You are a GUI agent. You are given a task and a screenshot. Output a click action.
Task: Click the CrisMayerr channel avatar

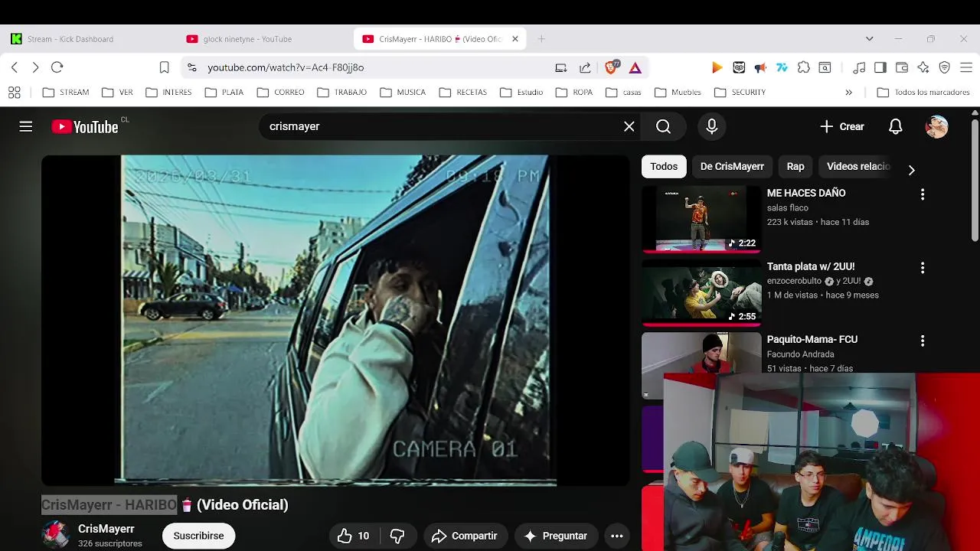[x=55, y=535]
